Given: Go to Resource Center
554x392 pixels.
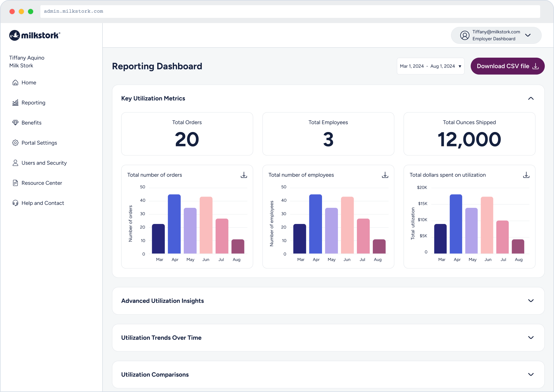Looking at the screenshot, I should [x=42, y=183].
